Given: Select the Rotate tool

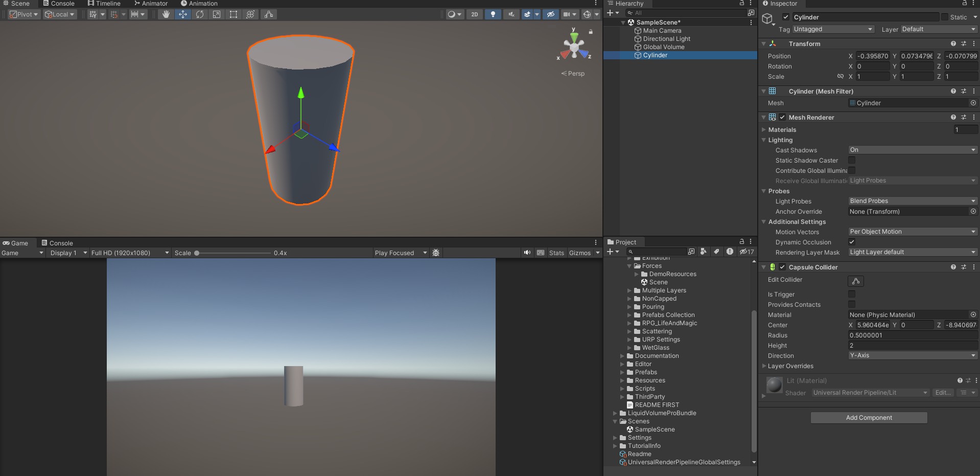Looking at the screenshot, I should (x=199, y=14).
